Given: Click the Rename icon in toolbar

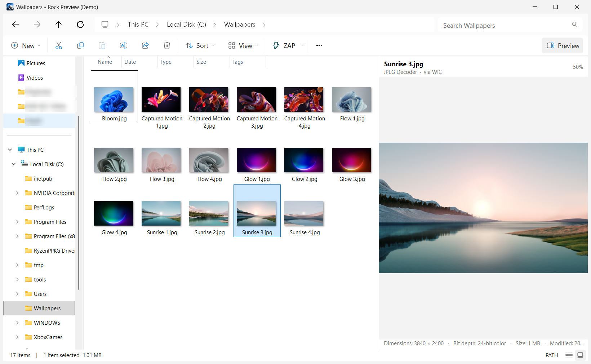Looking at the screenshot, I should (x=124, y=45).
